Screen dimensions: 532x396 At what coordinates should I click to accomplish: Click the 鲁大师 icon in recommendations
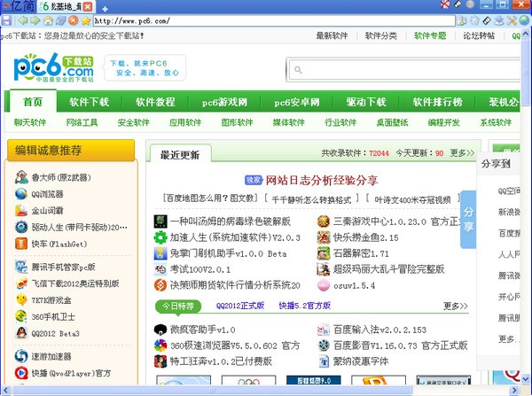[x=21, y=177]
